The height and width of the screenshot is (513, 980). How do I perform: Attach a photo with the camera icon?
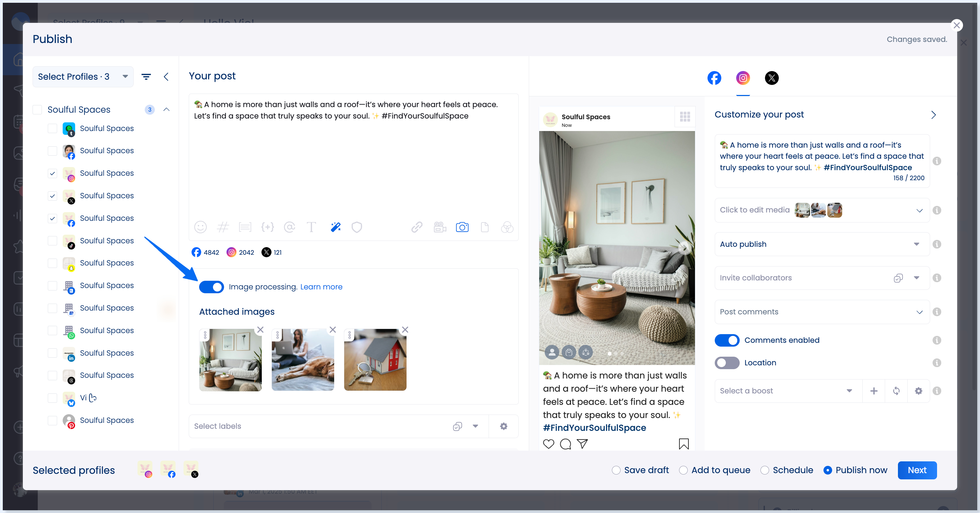click(462, 227)
